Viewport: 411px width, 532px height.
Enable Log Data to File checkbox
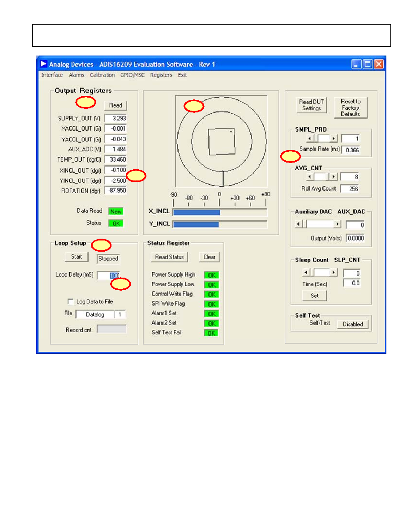(x=71, y=302)
